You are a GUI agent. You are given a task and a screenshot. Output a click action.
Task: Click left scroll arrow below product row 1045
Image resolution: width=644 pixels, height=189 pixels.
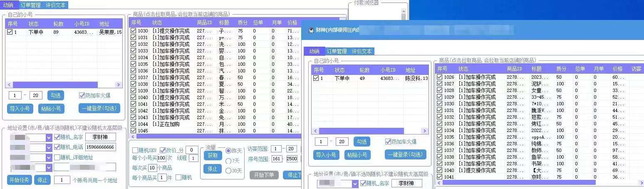[133, 137]
